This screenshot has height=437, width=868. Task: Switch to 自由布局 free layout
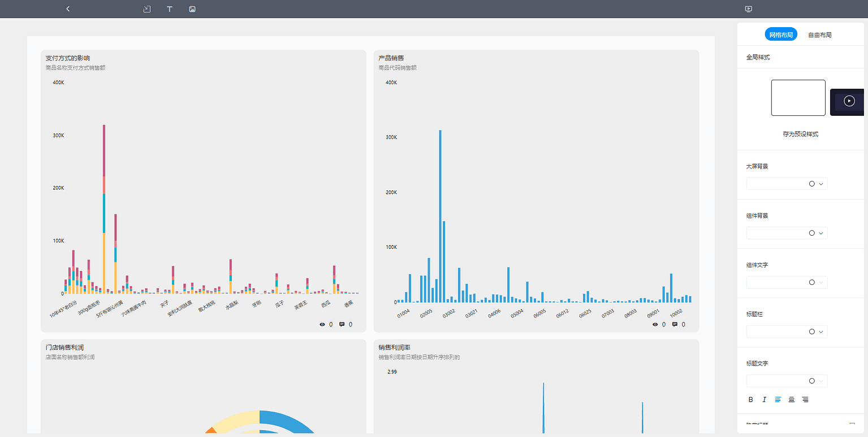tap(819, 34)
